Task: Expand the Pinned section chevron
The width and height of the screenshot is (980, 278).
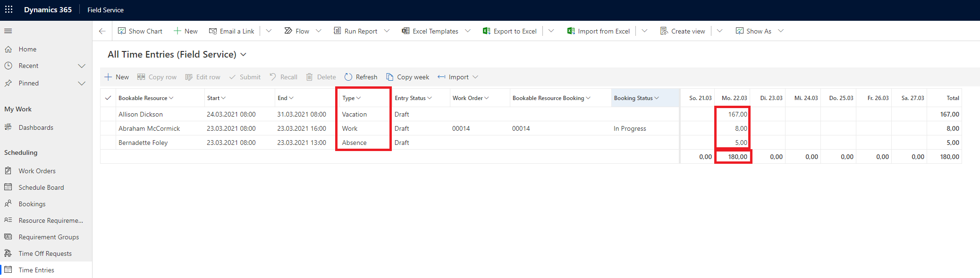Action: click(x=82, y=84)
